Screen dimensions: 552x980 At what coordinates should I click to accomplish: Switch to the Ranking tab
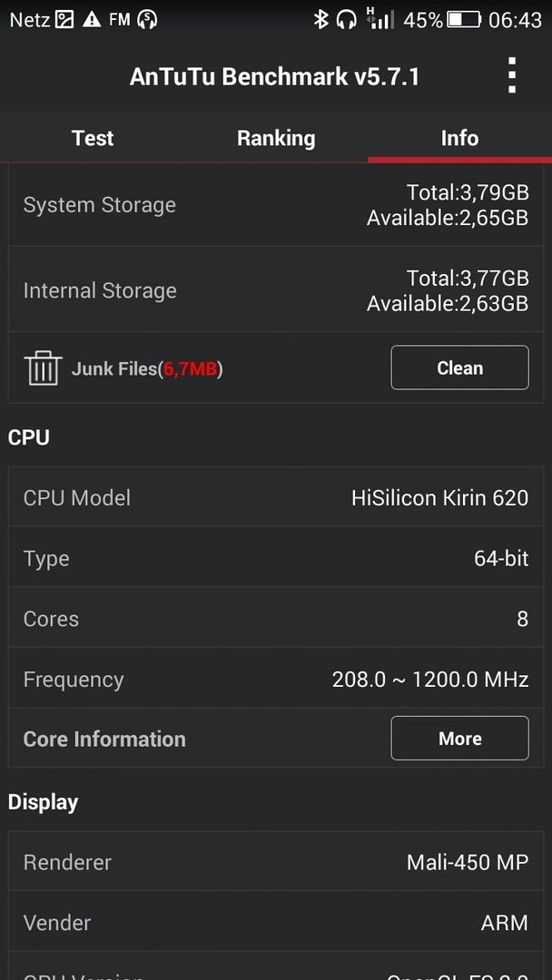[276, 138]
